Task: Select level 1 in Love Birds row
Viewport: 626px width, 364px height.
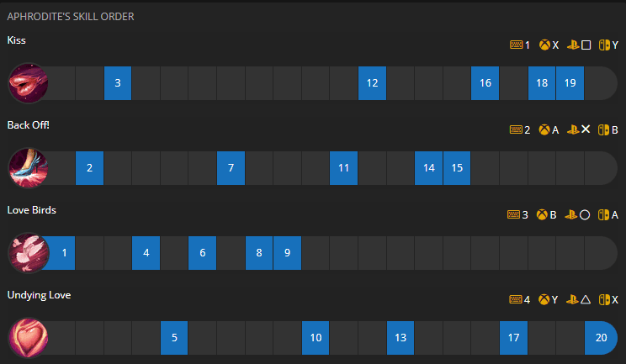Action: 63,253
